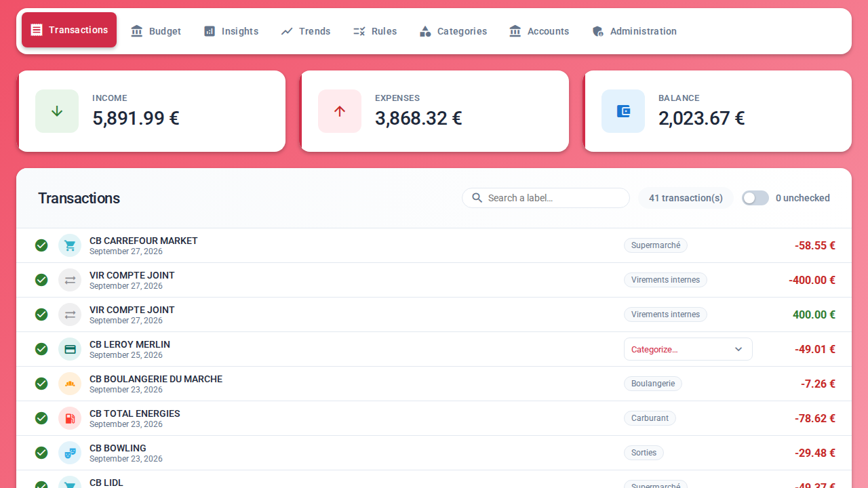Click the transfer icon on the -400.00 € row

coord(70,280)
